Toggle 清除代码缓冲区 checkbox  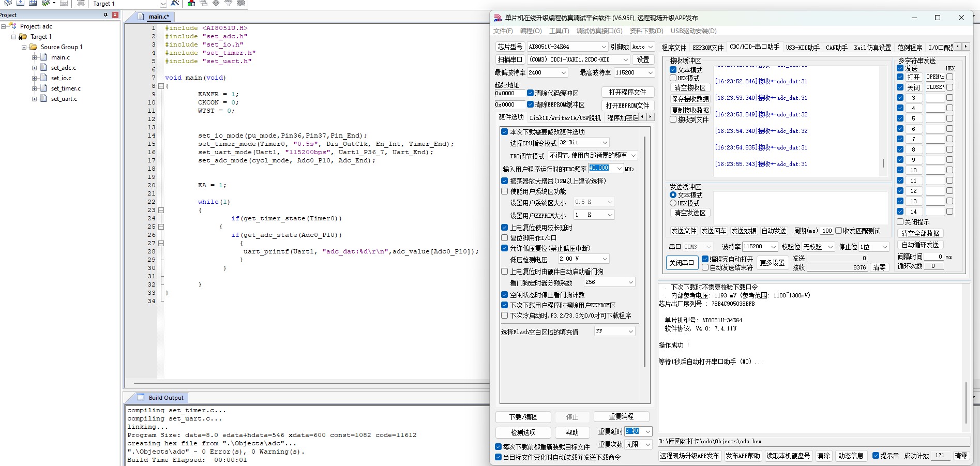[531, 93]
